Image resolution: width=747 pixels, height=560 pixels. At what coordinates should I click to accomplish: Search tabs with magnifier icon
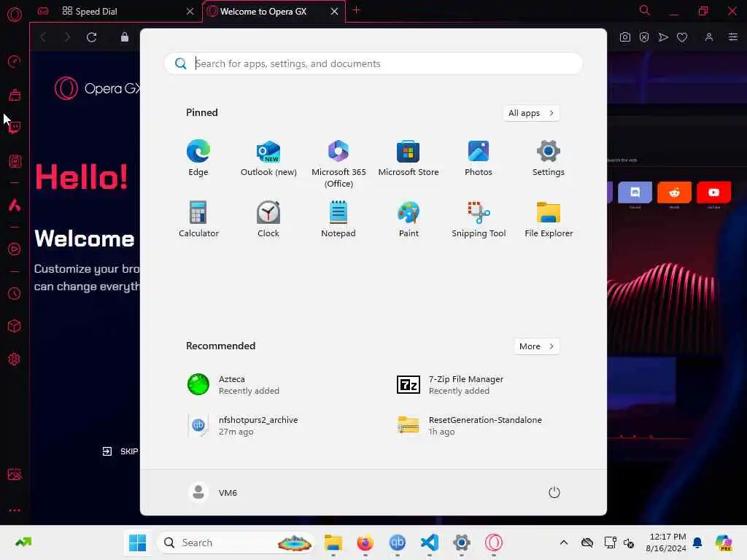click(645, 10)
